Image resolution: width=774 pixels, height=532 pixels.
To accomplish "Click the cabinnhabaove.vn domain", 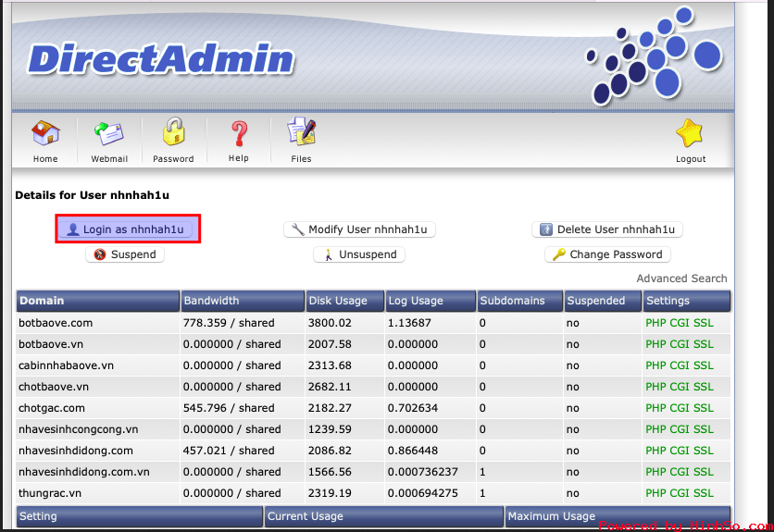I will click(x=66, y=365).
